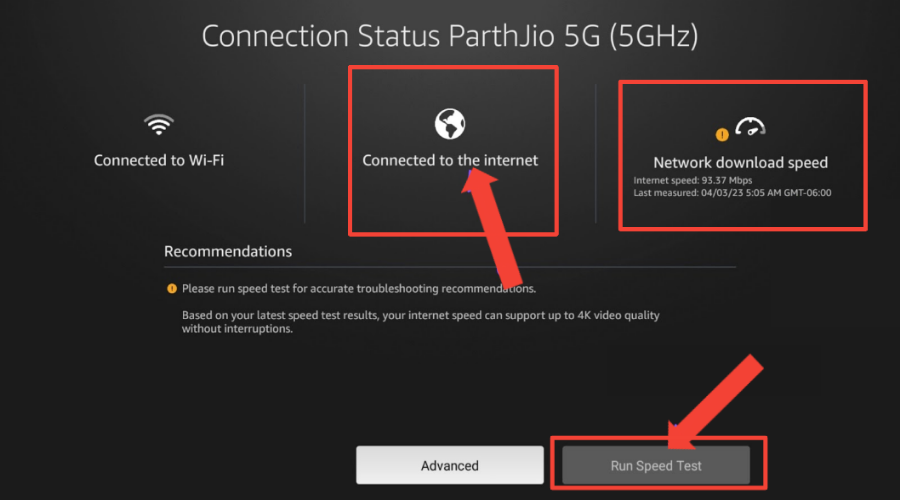This screenshot has height=500, width=900.
Task: Click the red arrow pointing at Run Speed Test
Action: point(715,402)
